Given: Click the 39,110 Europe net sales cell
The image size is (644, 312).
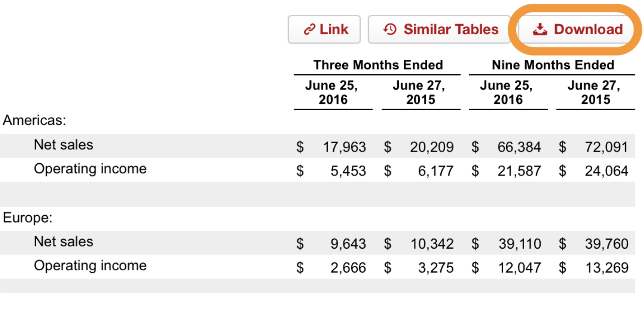Looking at the screenshot, I should tap(520, 244).
